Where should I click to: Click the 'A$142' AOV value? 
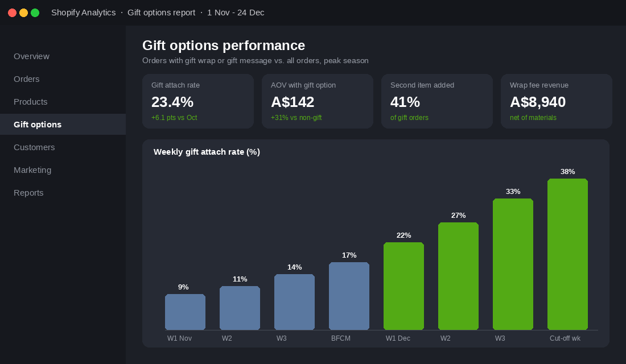click(293, 102)
